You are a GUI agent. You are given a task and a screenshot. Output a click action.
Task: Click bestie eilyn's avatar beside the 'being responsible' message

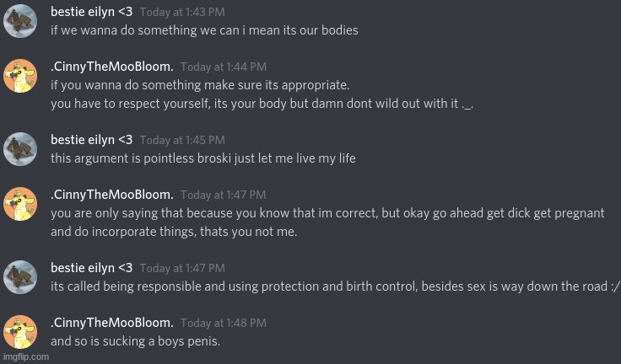[x=20, y=277]
